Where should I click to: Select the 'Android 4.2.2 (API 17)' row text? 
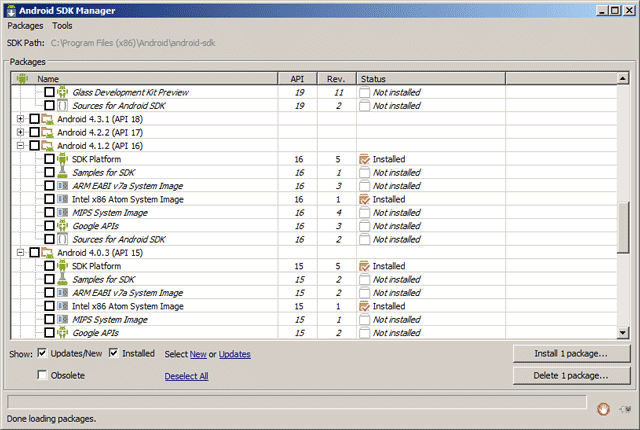coord(100,133)
